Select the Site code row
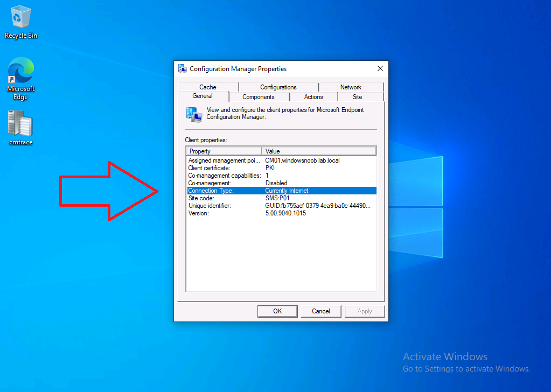This screenshot has height=392, width=551. [282, 198]
